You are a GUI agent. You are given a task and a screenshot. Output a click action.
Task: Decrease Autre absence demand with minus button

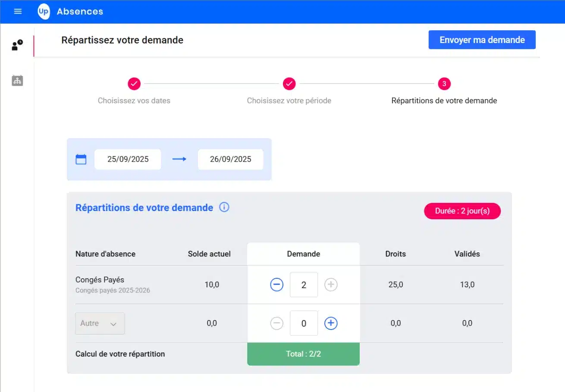pos(277,324)
